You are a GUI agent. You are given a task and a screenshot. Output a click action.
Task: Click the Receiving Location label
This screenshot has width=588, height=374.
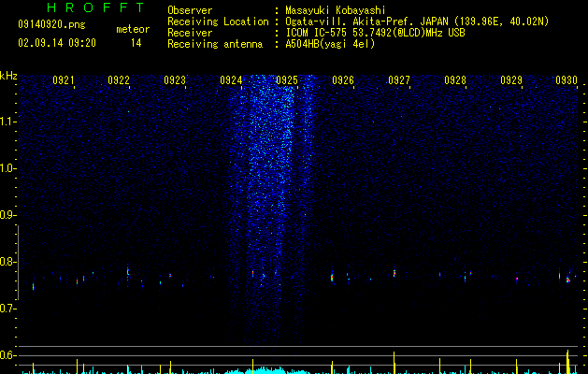point(218,22)
